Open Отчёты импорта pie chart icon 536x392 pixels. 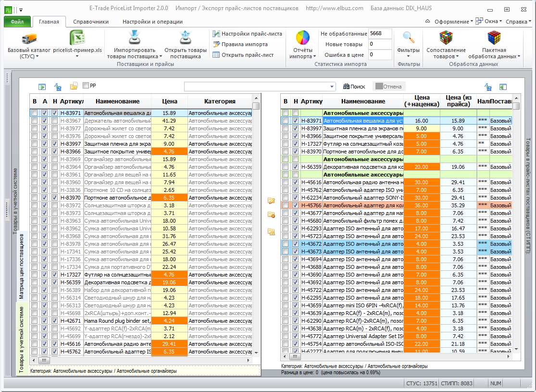pos(302,38)
